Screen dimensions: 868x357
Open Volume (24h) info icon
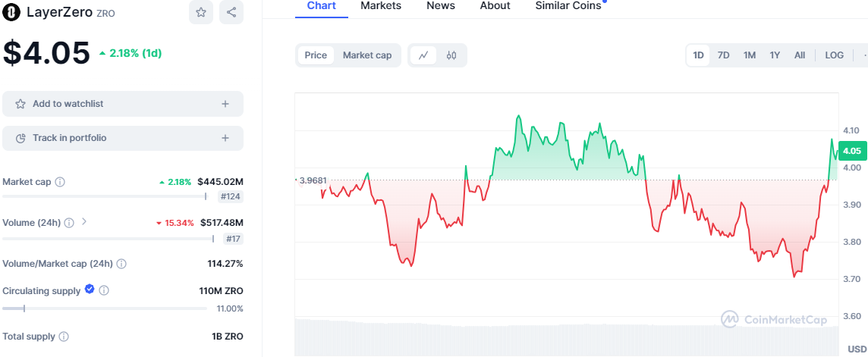point(69,223)
